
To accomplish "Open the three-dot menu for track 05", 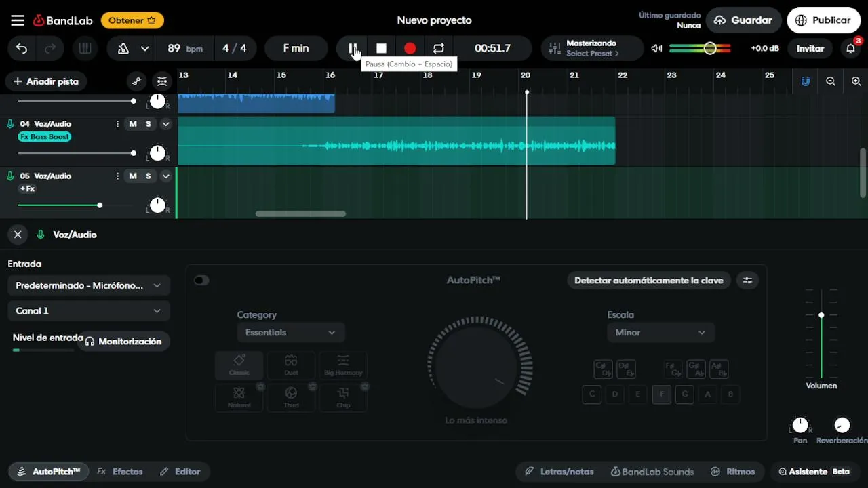I will click(x=117, y=176).
